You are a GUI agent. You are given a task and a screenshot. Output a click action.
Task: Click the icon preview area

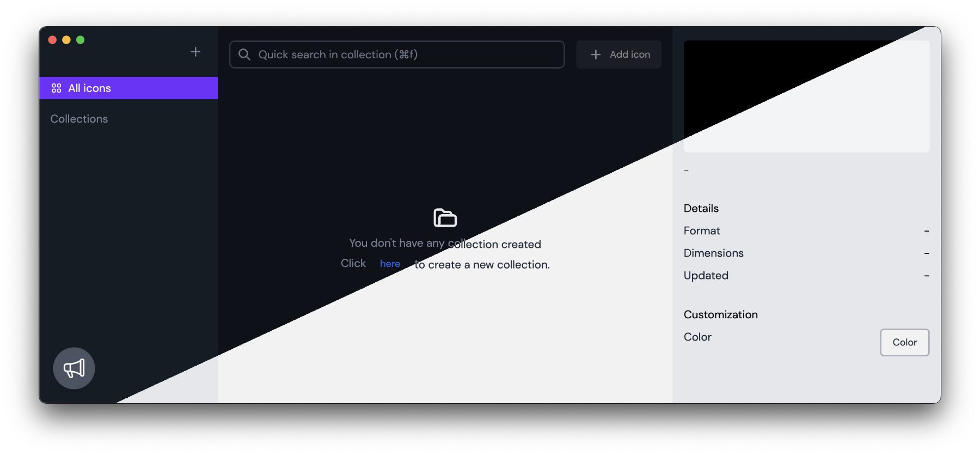click(806, 96)
